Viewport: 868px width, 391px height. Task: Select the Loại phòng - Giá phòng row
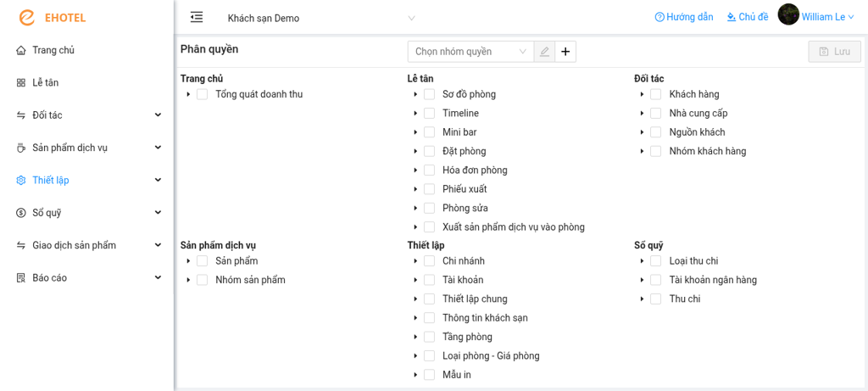pyautogui.click(x=491, y=355)
